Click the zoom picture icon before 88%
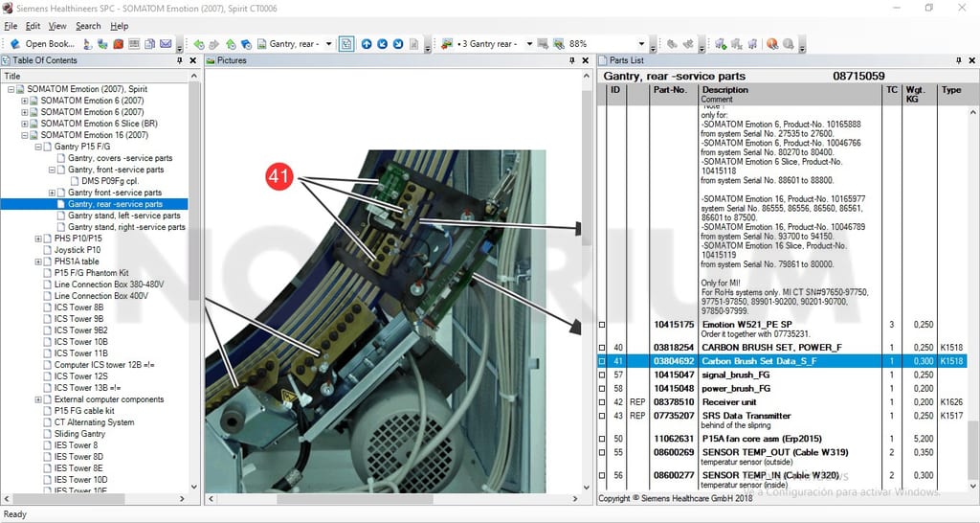 click(x=559, y=44)
